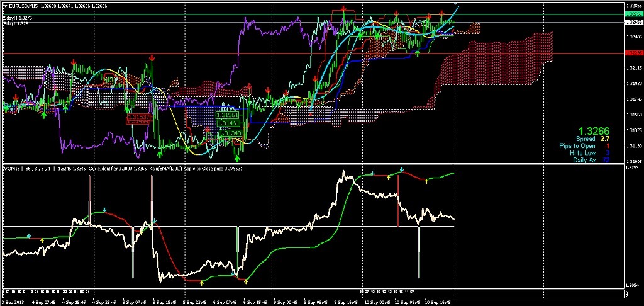Click the 4 Sep 15:45 time axis label
Screen dimensions: 644x306
coord(73,302)
